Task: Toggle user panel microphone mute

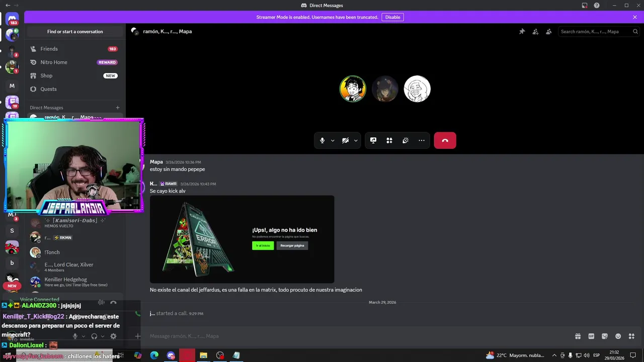Action: [x=75, y=336]
